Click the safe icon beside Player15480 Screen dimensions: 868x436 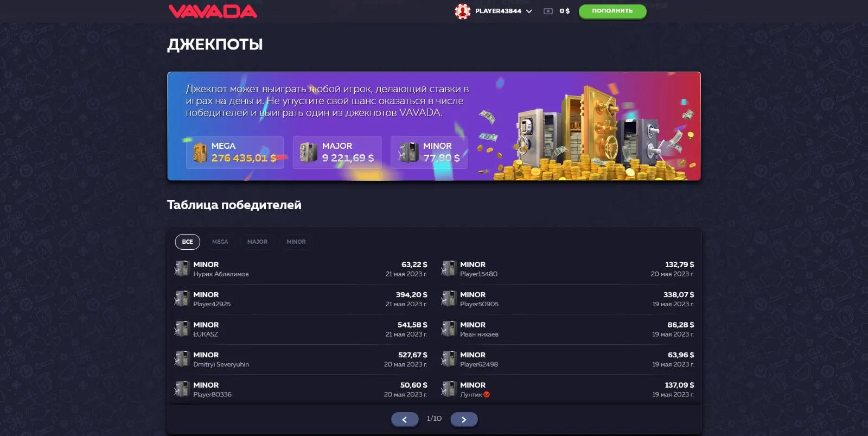click(448, 269)
